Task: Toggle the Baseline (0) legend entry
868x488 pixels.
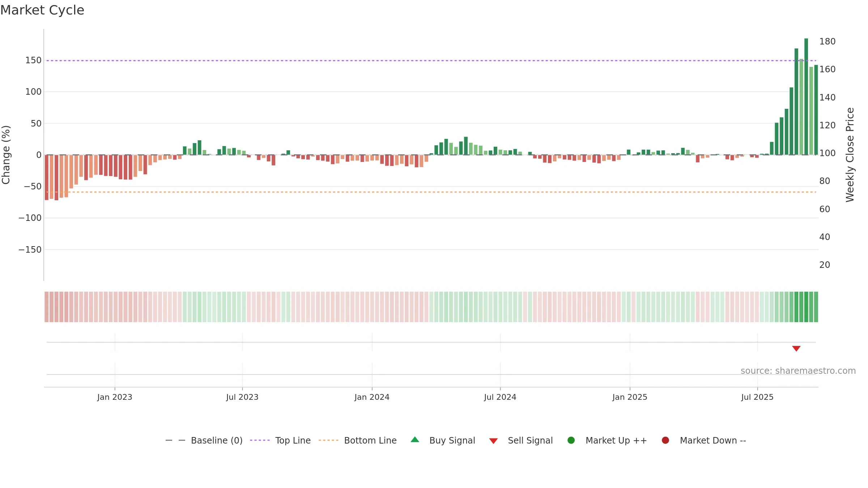Action: tap(217, 441)
